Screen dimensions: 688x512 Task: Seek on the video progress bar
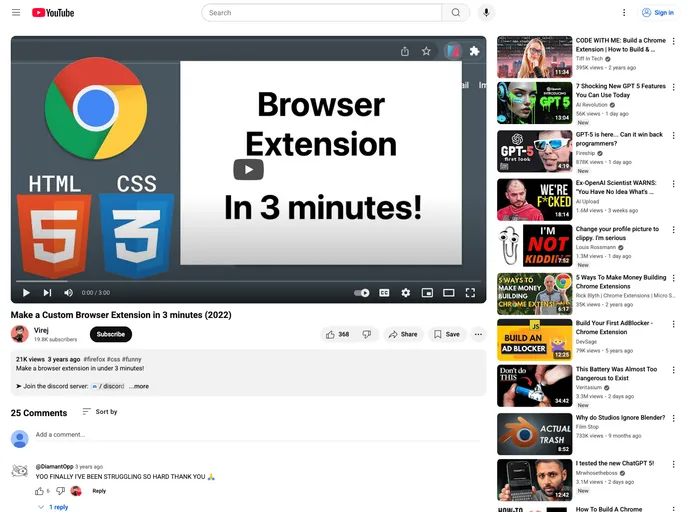coord(248,281)
